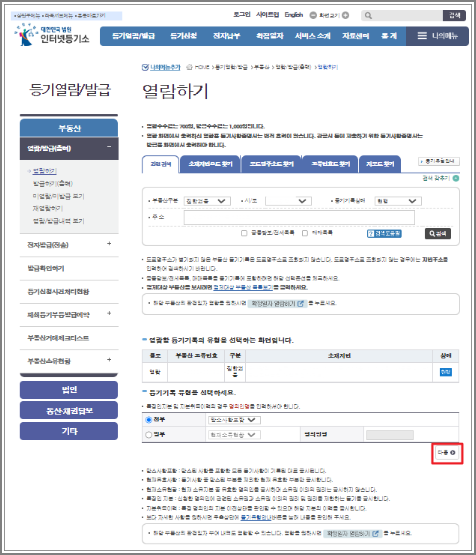The width and height of the screenshot is (476, 555).
Task: Click the address (주소) input field
Action: tap(299, 218)
